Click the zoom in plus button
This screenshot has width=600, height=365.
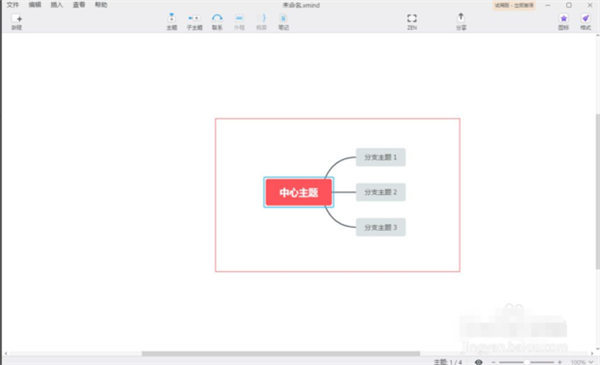click(560, 362)
